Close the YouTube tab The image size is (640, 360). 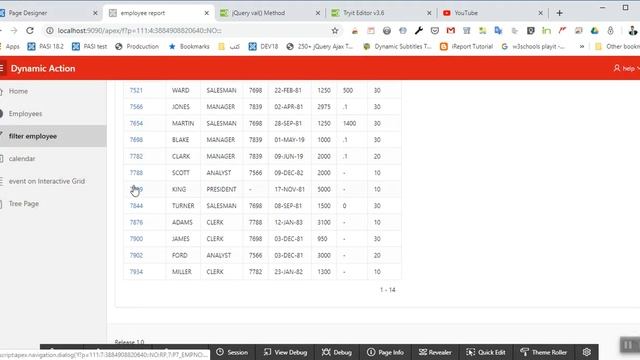(540, 13)
